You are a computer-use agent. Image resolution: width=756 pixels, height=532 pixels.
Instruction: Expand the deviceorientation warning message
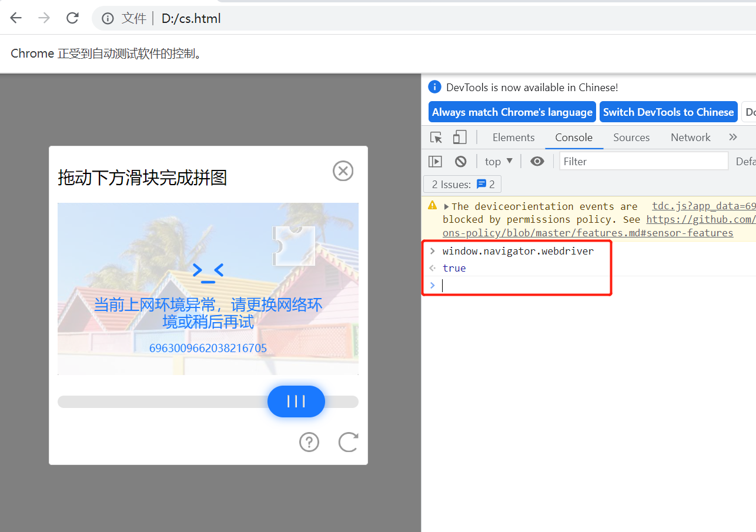click(x=446, y=206)
